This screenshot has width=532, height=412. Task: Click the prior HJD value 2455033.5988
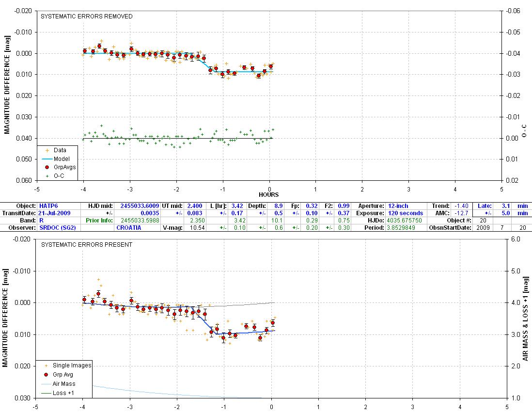140,220
